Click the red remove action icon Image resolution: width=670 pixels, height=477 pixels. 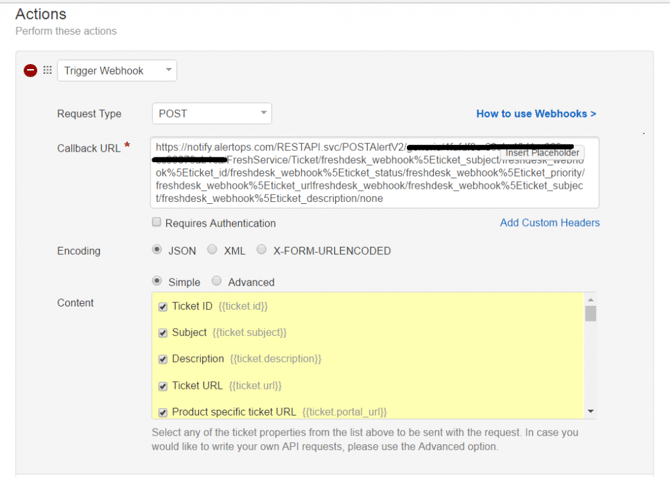30,71
